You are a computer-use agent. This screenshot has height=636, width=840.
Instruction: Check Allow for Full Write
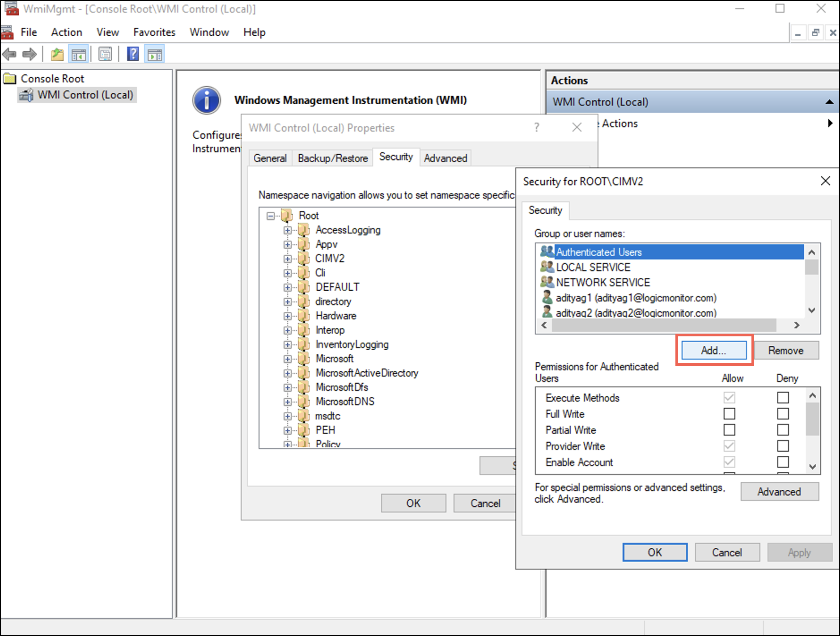[729, 414]
